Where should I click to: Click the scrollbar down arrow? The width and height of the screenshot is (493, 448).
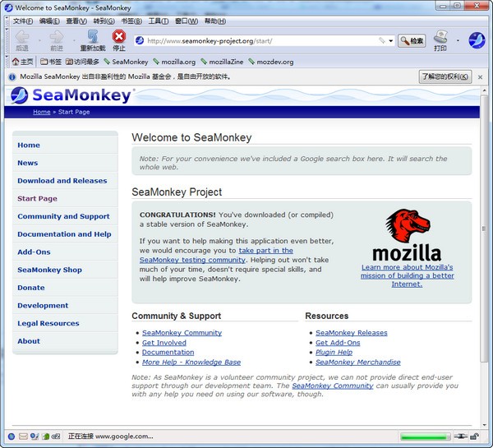tap(484, 425)
